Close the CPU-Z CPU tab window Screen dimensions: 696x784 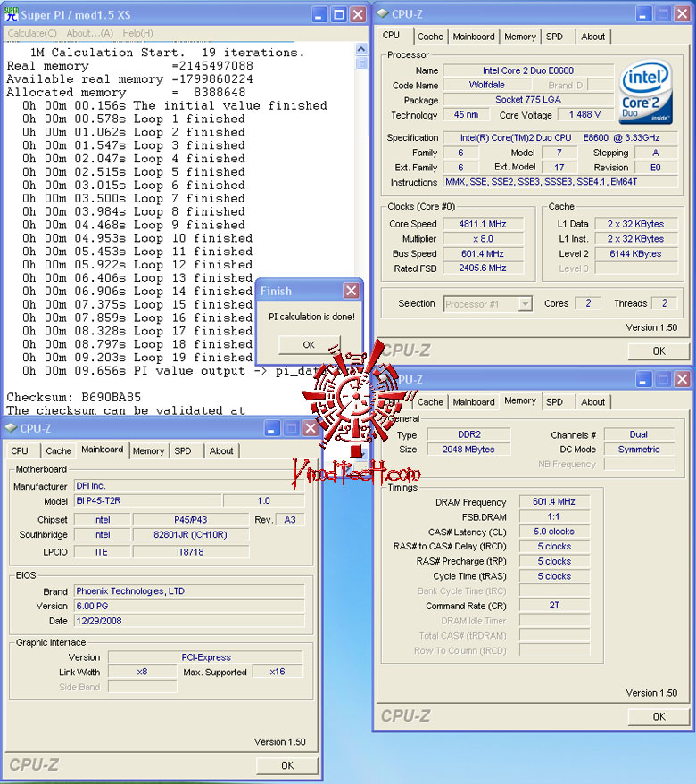coord(682,14)
